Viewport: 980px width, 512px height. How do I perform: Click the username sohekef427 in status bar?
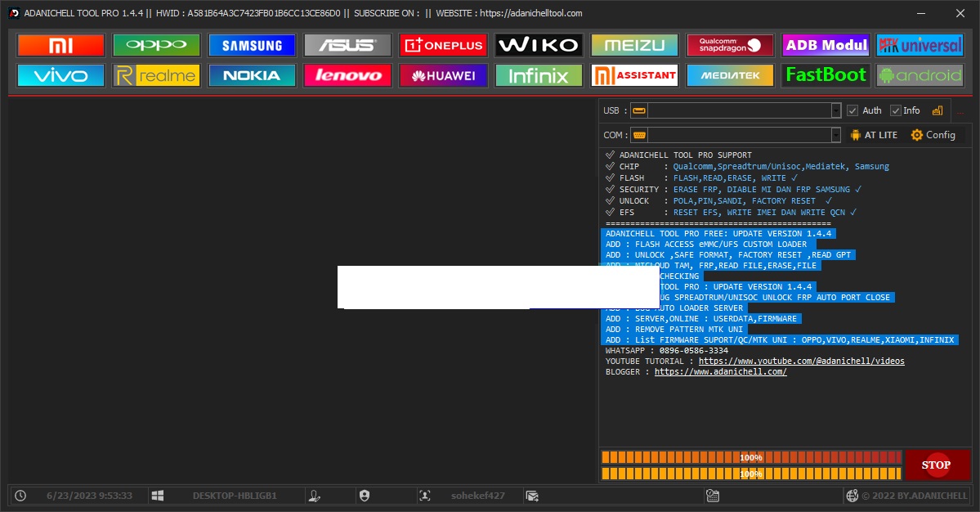(477, 496)
